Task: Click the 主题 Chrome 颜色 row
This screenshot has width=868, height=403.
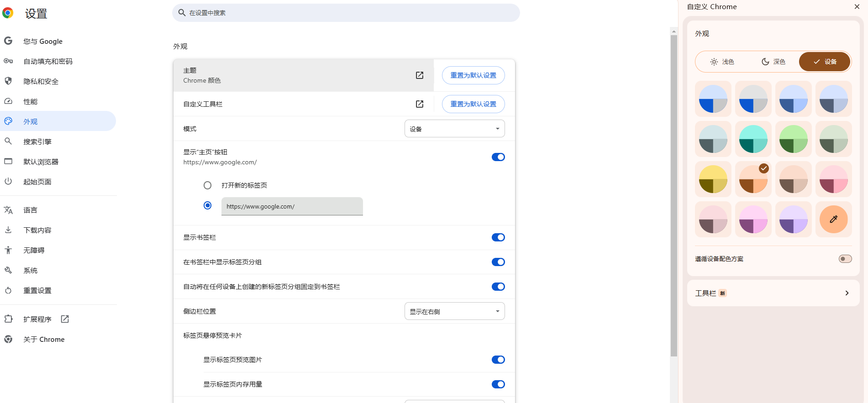Action: [x=303, y=75]
